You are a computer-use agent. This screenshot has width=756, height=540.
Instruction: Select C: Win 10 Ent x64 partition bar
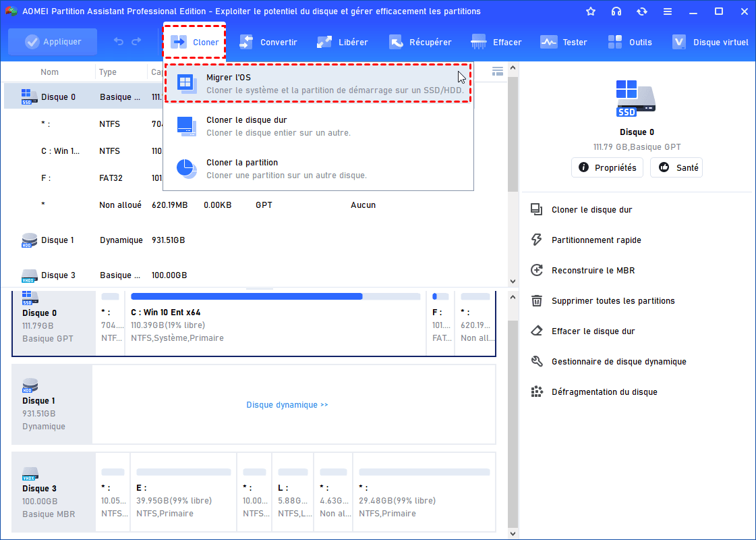point(275,324)
